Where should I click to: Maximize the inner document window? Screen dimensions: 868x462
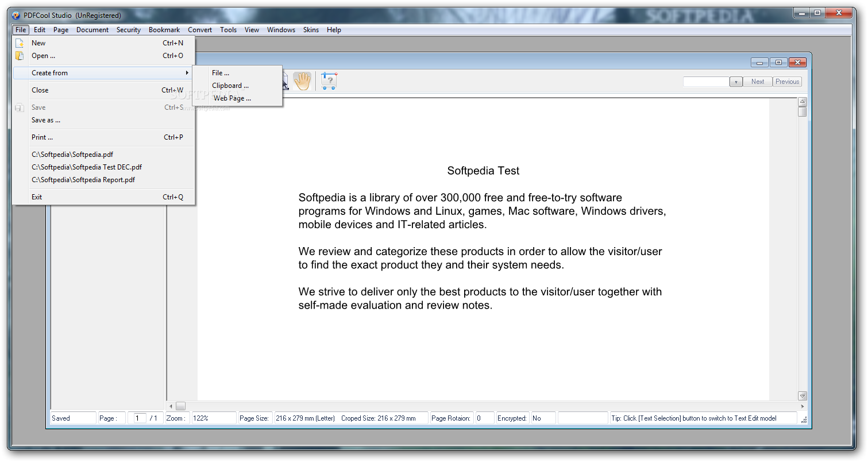778,63
